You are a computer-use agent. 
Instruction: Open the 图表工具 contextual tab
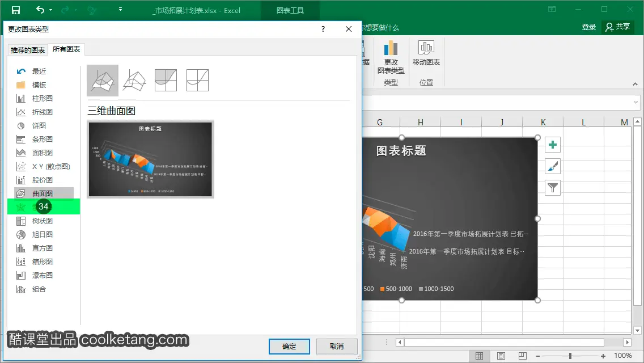[x=290, y=10]
